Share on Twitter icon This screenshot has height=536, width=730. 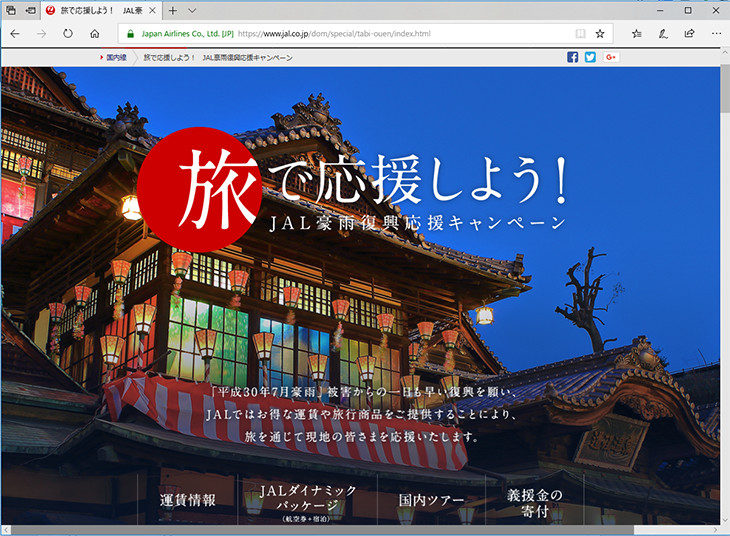pyautogui.click(x=590, y=57)
